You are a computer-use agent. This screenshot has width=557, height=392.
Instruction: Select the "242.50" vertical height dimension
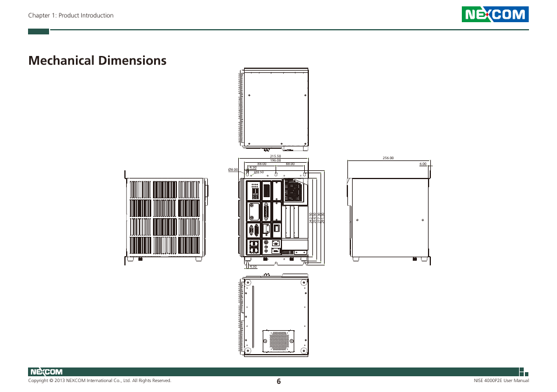click(311, 218)
